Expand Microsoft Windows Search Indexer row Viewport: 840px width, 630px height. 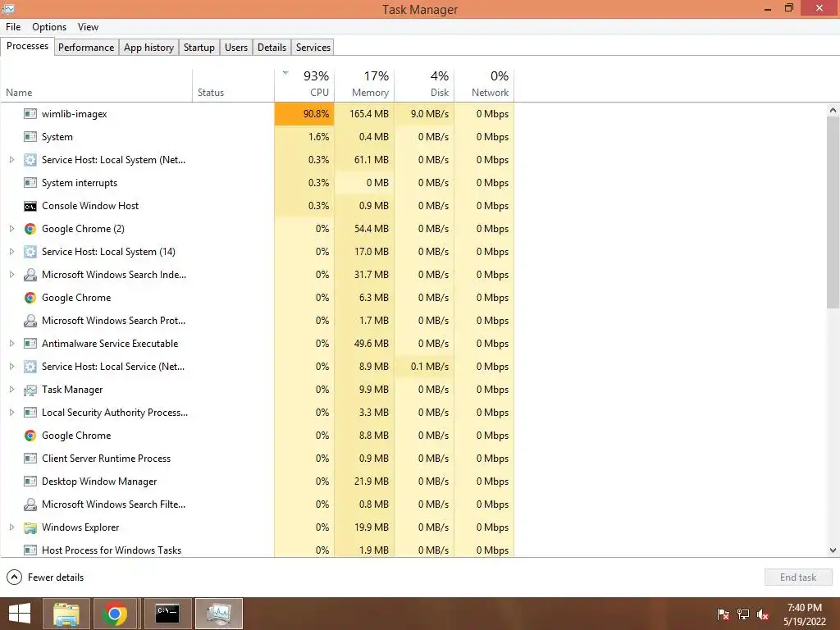point(11,275)
